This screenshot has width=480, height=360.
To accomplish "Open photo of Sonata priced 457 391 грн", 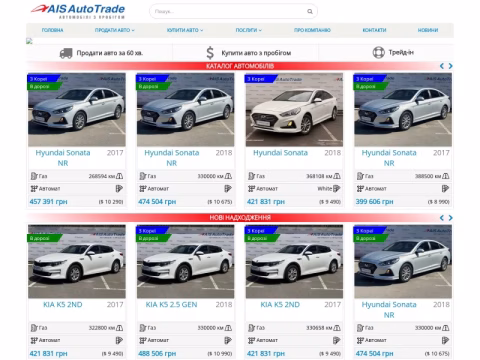I will click(77, 110).
